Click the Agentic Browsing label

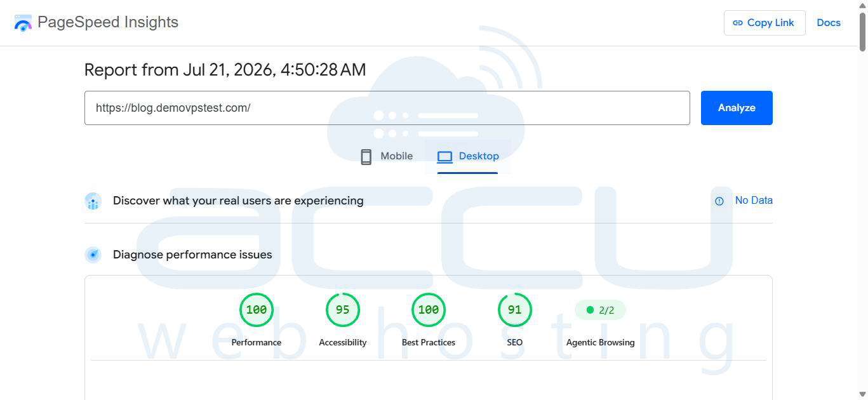tap(601, 342)
